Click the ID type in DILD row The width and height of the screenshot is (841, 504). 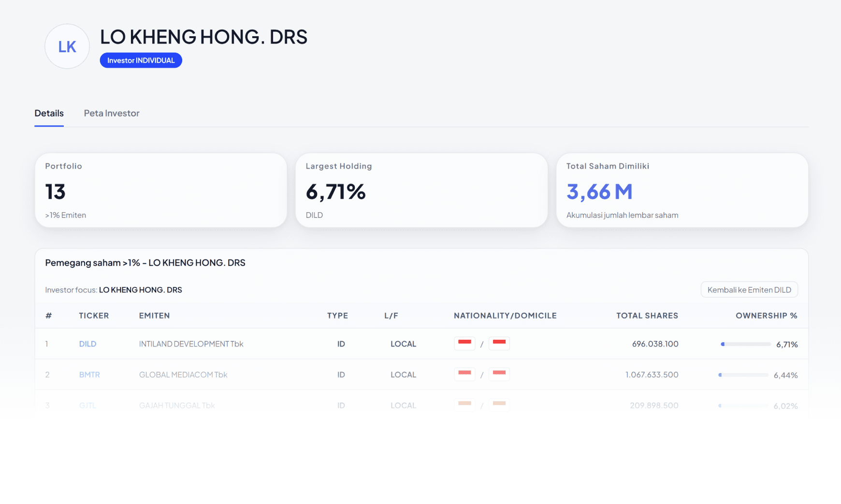[341, 344]
